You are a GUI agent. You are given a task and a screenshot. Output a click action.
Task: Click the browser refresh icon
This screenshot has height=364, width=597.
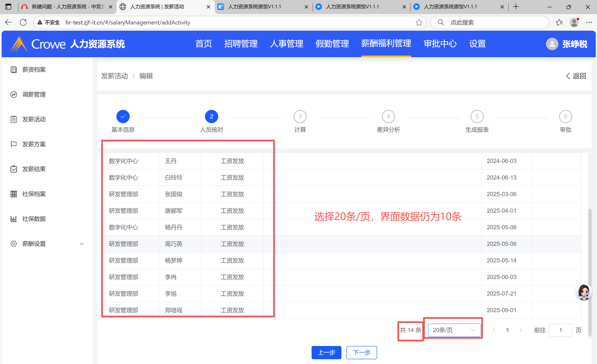click(x=23, y=23)
